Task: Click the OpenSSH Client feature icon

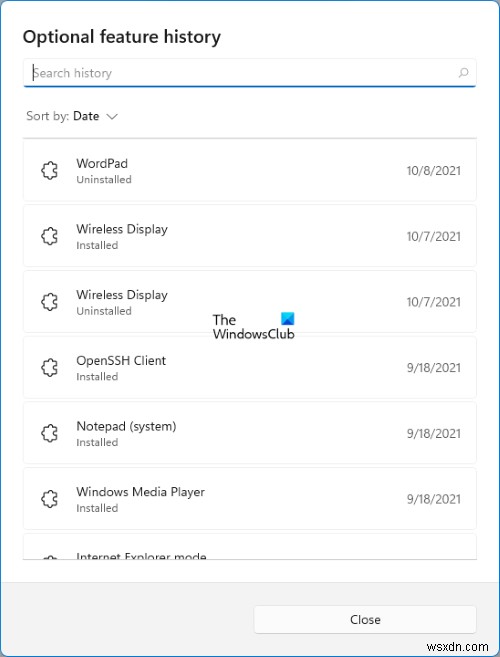Action: point(49,368)
